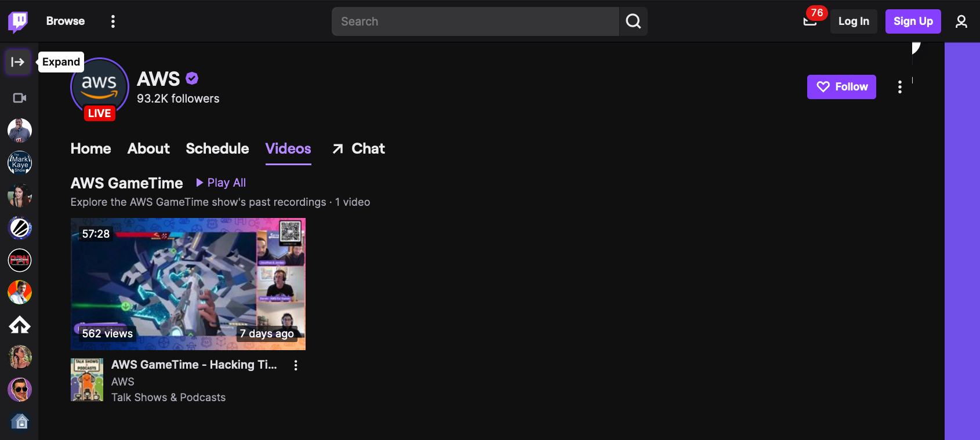980x440 pixels.
Task: Open the notifications inbox with 76 badge
Action: [810, 21]
